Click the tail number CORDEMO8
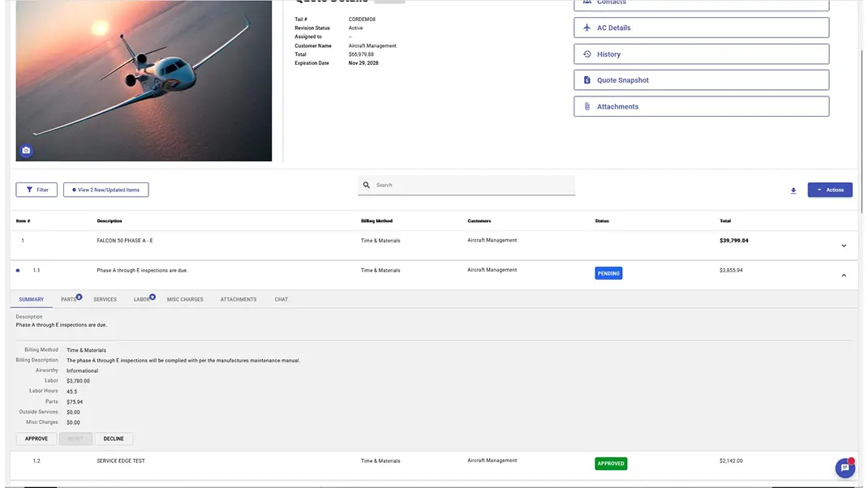The width and height of the screenshot is (868, 488). [x=362, y=19]
